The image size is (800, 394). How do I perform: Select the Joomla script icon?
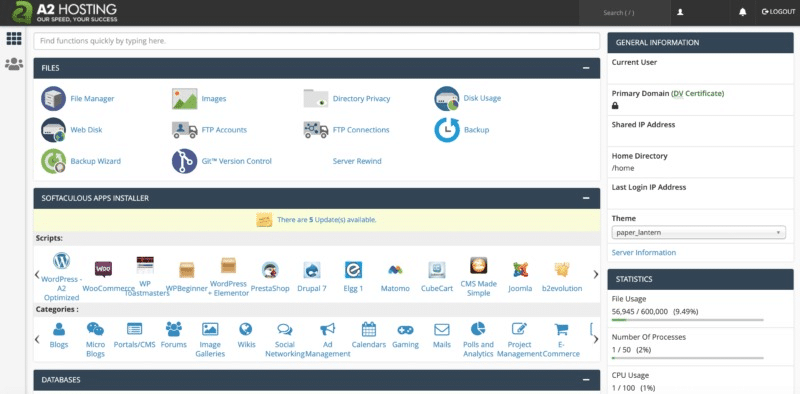click(520, 269)
